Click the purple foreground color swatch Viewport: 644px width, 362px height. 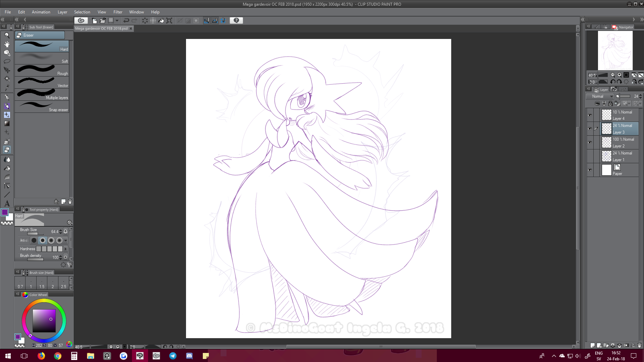click(x=5, y=212)
